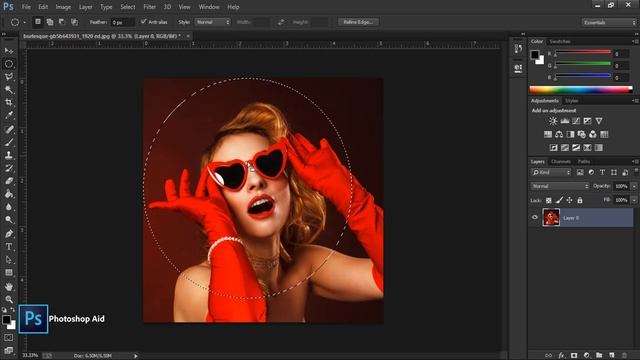
Task: Enable Intersect with selection mode
Action: 74,22
